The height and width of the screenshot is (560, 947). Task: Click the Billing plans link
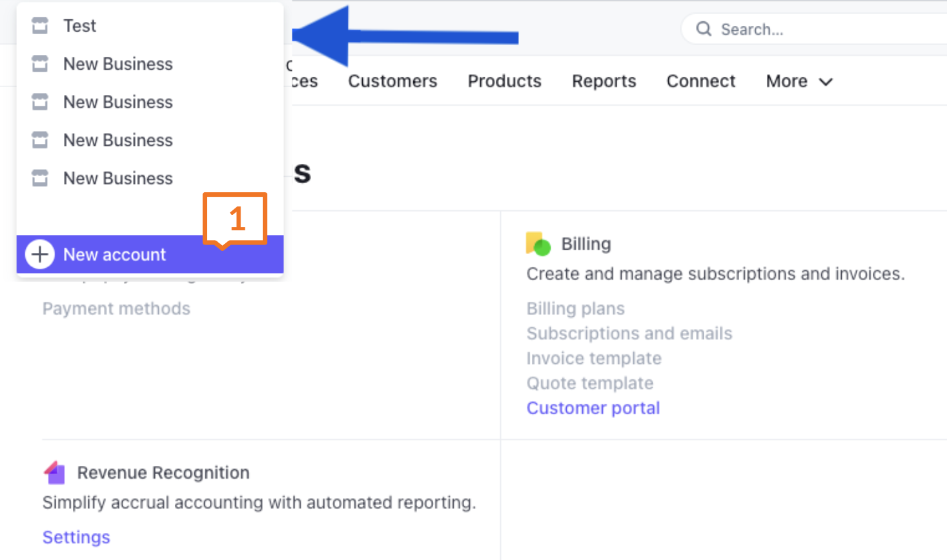575,308
